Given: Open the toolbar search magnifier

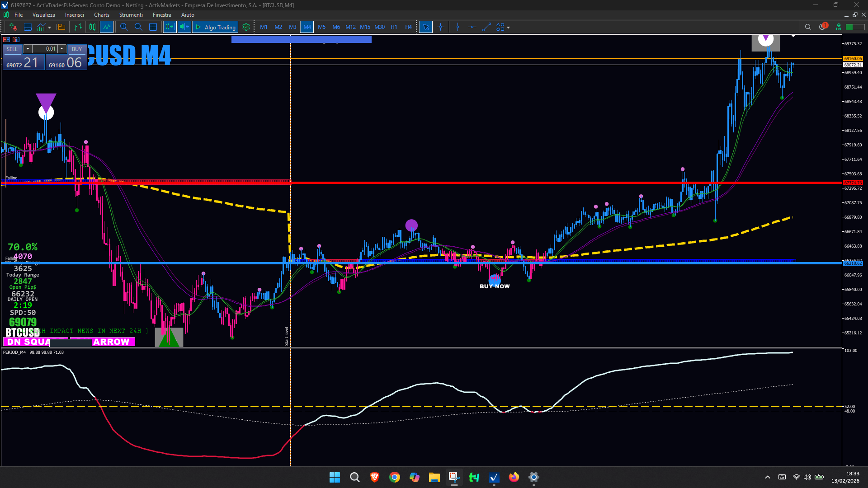Looking at the screenshot, I should [808, 27].
